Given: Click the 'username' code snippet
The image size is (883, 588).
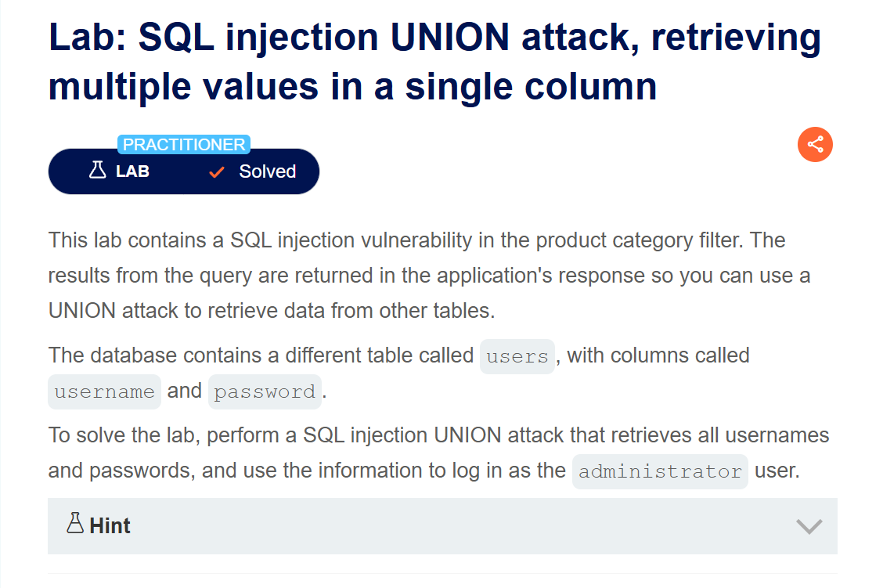Looking at the screenshot, I should 104,391.
